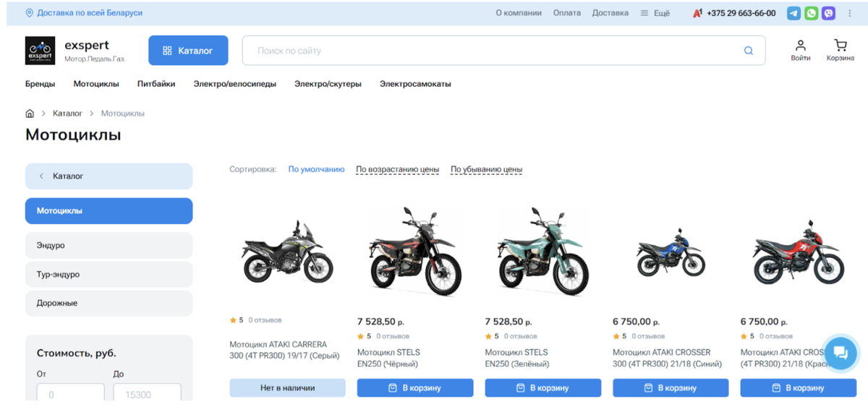
Task: Sort by По возрастанию цены
Action: 397,169
